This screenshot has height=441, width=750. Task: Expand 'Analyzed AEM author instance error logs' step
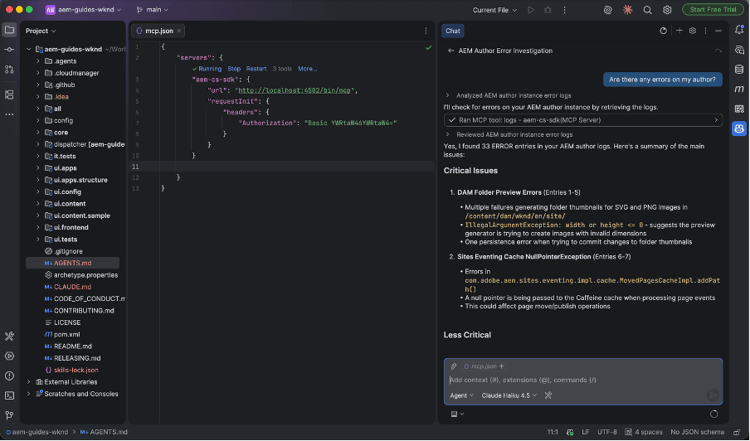448,95
